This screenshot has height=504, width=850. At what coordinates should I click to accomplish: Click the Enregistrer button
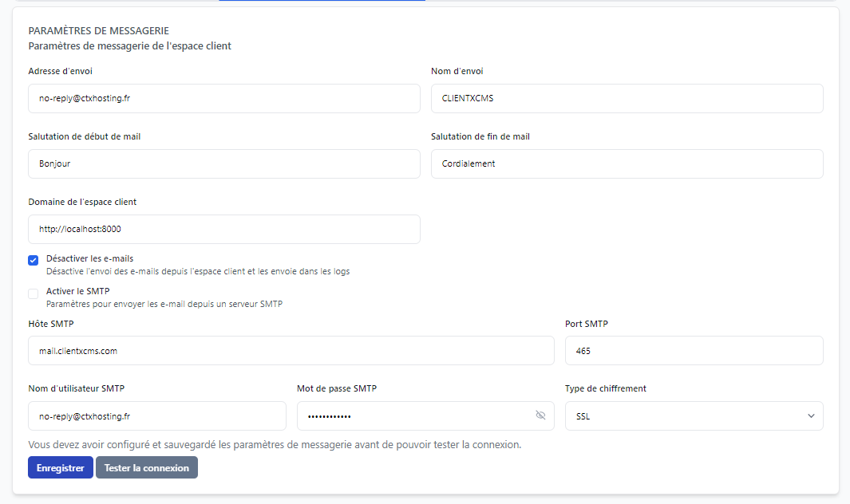click(61, 468)
